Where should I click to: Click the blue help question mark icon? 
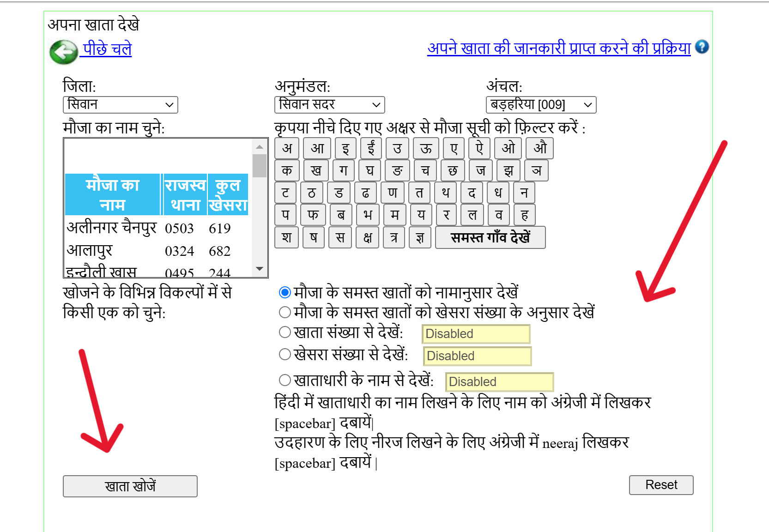pyautogui.click(x=702, y=47)
